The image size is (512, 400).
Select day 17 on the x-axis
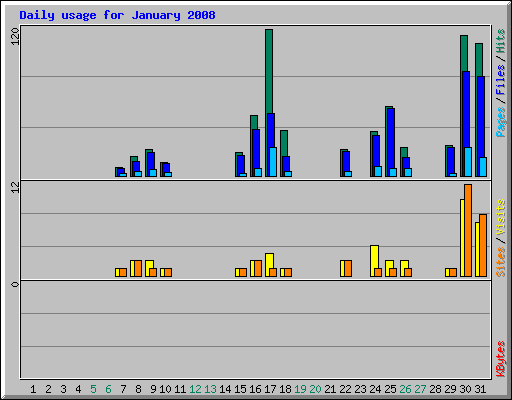pyautogui.click(x=270, y=389)
